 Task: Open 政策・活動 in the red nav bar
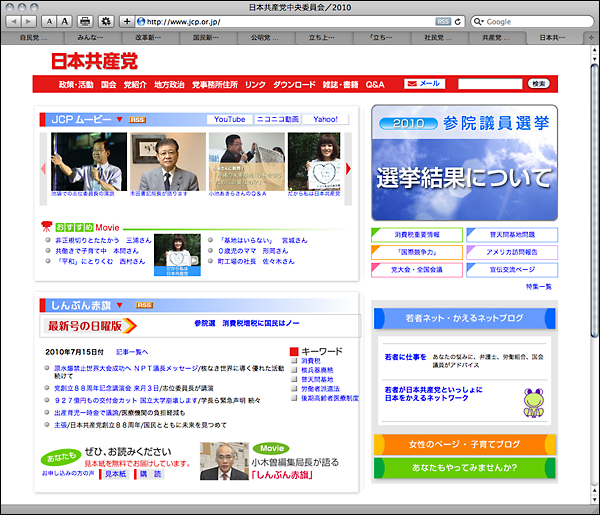pos(74,85)
